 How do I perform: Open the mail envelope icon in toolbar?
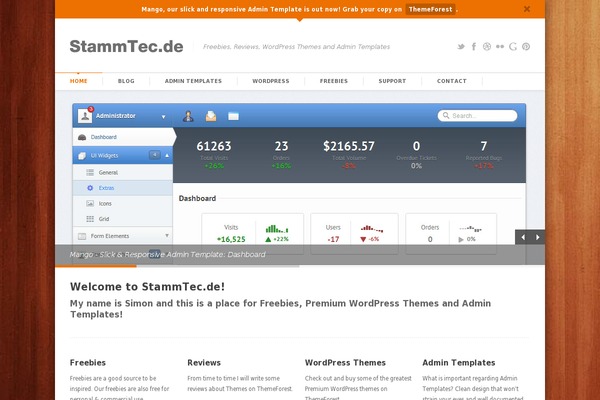[211, 116]
